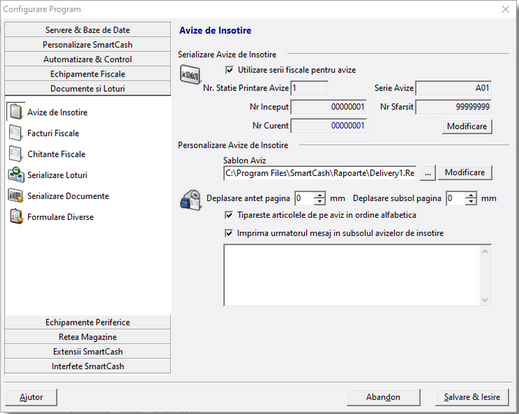Click the Sablon Aviz path field

click(320, 173)
